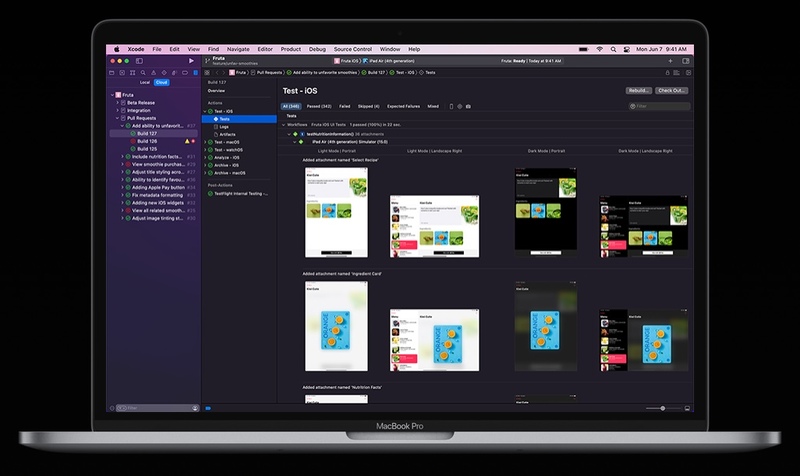Expand the Analyze - iOS action
The image size is (800, 476).
[205, 158]
